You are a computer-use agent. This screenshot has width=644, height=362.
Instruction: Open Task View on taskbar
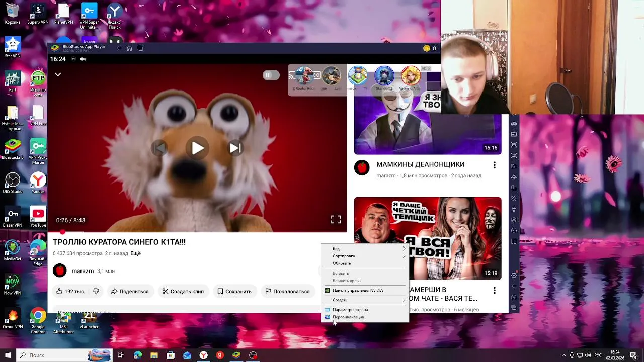point(121,355)
